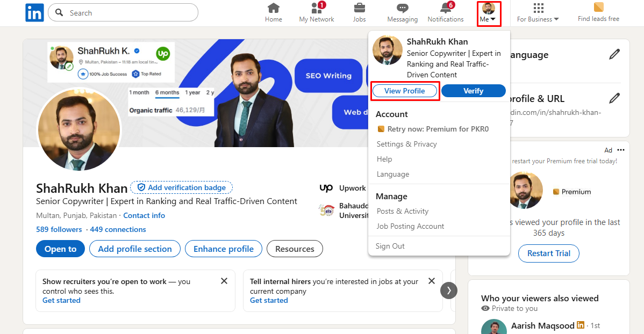Choose Posts & Activity under Manage
The image size is (644, 334).
point(403,210)
